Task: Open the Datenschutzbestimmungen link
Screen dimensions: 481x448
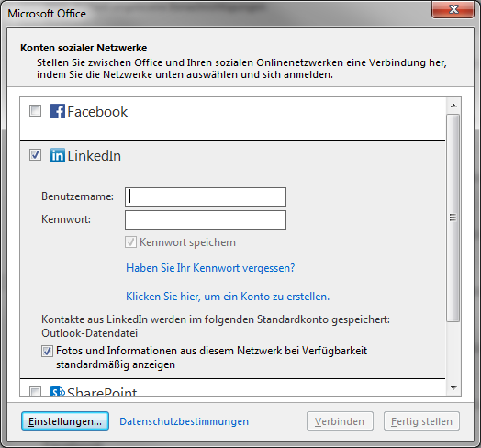Action: coord(185,421)
